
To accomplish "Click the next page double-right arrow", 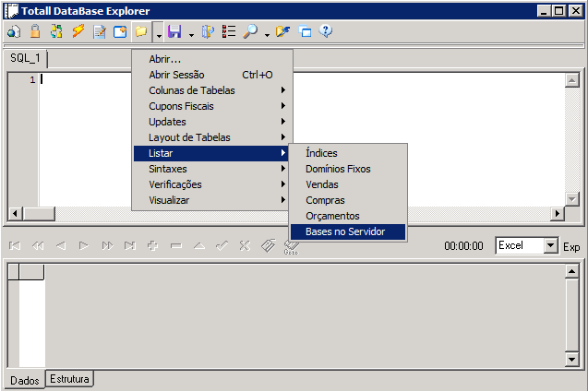I will (x=107, y=245).
